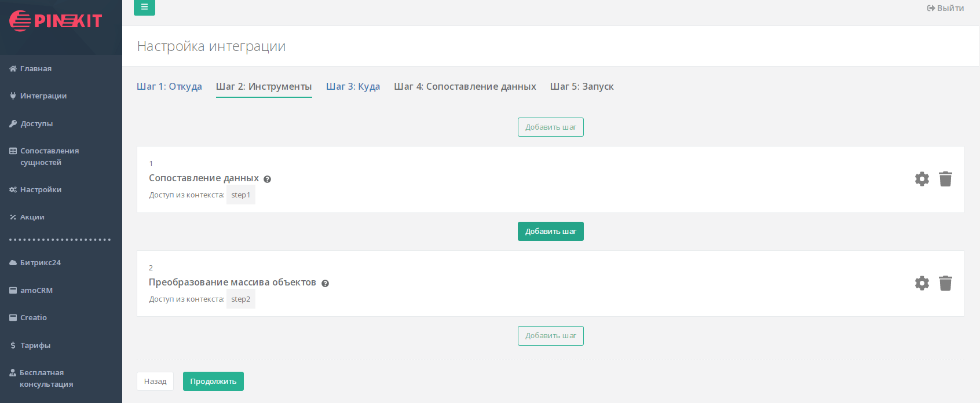The height and width of the screenshot is (403, 980).
Task: Add a step between steps 1 and 2
Action: tap(550, 231)
